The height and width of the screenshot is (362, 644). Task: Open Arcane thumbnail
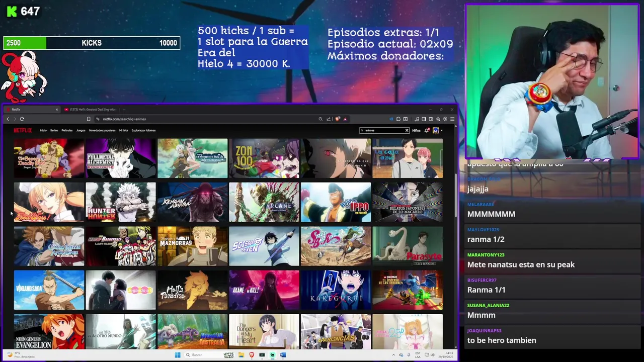pyautogui.click(x=264, y=202)
